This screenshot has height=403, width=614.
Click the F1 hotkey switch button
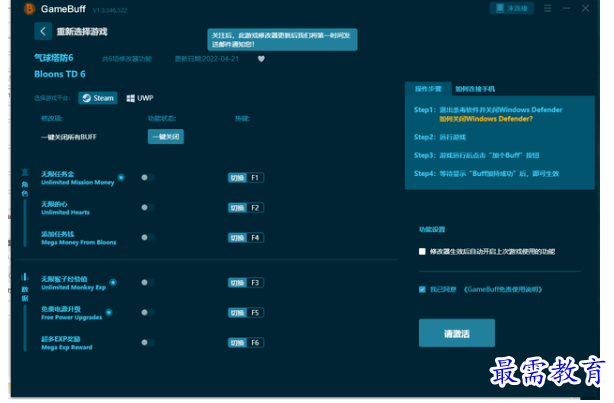pos(246,178)
